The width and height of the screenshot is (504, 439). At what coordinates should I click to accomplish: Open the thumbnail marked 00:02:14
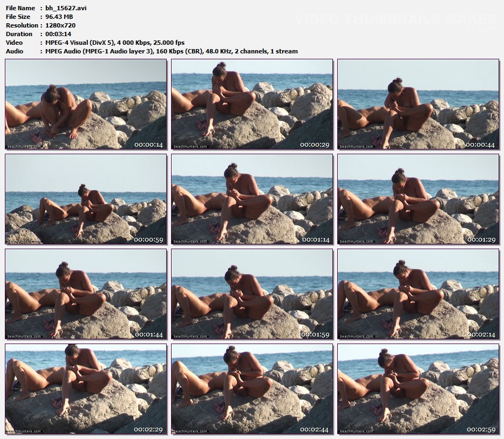point(418,294)
